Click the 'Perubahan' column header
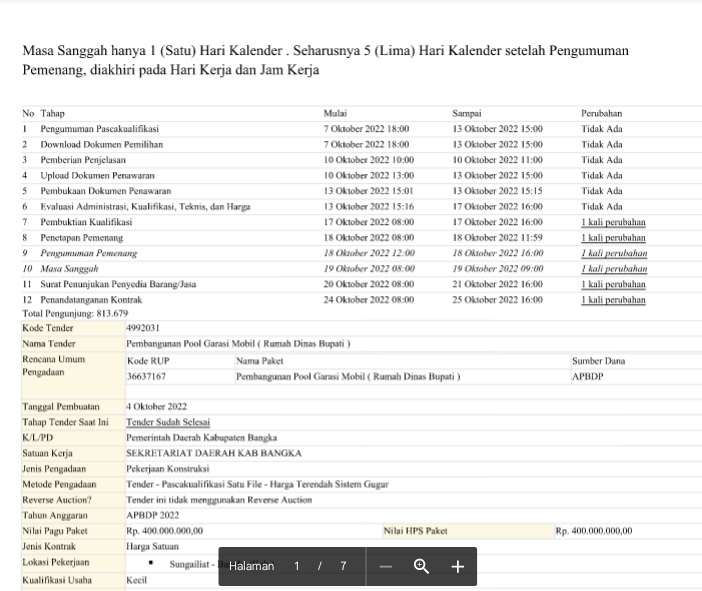Image resolution: width=702 pixels, height=591 pixels. coord(601,113)
